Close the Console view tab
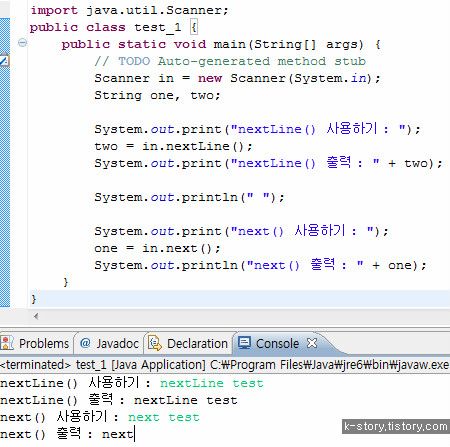The width and height of the screenshot is (450, 447). click(x=312, y=343)
